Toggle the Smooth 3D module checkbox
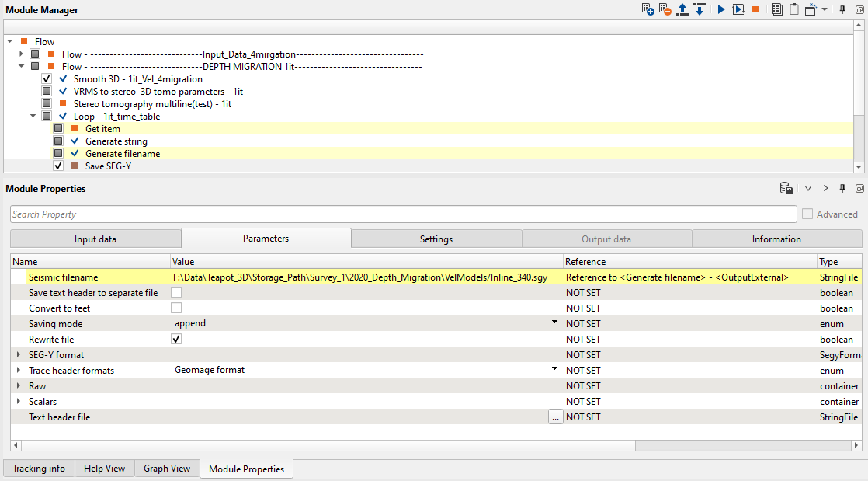This screenshot has width=868, height=481. click(x=47, y=79)
